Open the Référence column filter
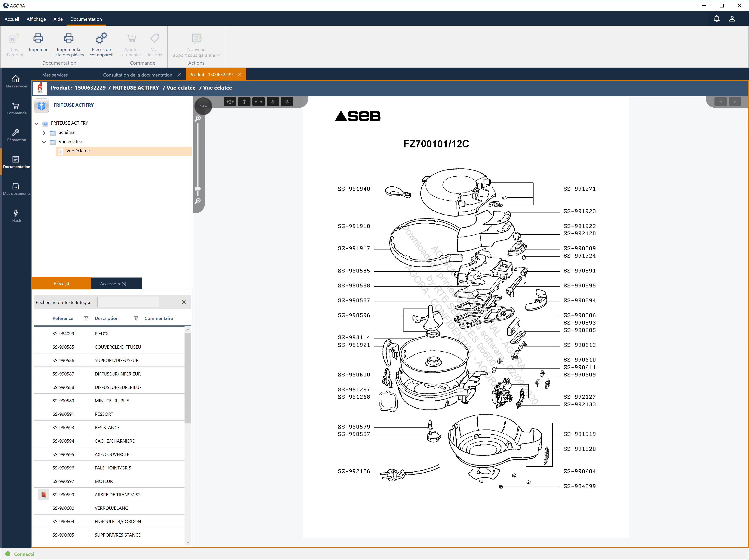 (86, 318)
